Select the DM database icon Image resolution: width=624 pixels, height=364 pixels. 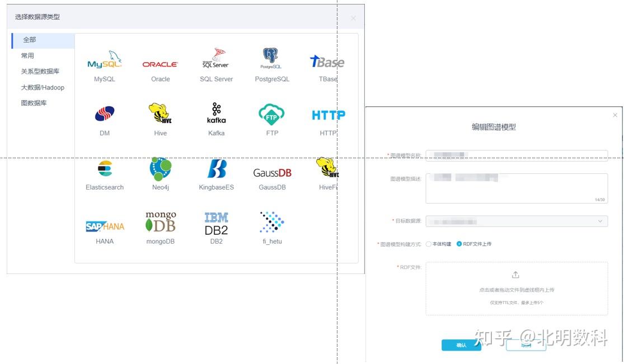105,114
